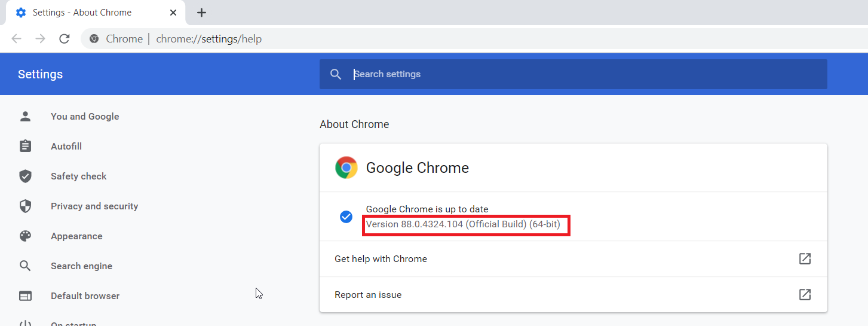This screenshot has height=326, width=868.
Task: Click the Privacy and security shield icon
Action: point(25,206)
